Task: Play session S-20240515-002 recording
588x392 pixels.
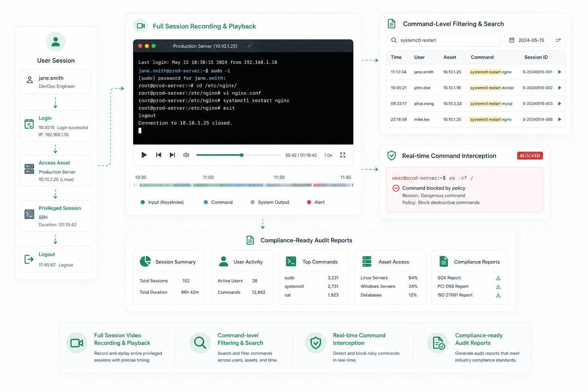Action: (x=560, y=88)
